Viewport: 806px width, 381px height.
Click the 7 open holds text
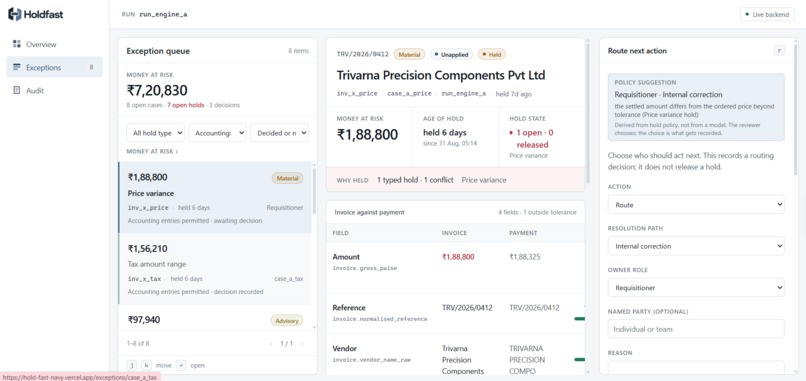click(x=186, y=105)
